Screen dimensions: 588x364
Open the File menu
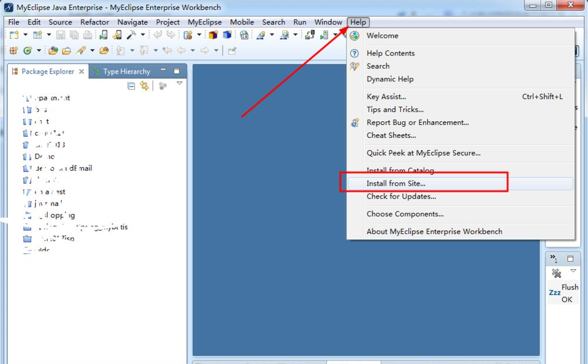point(14,22)
